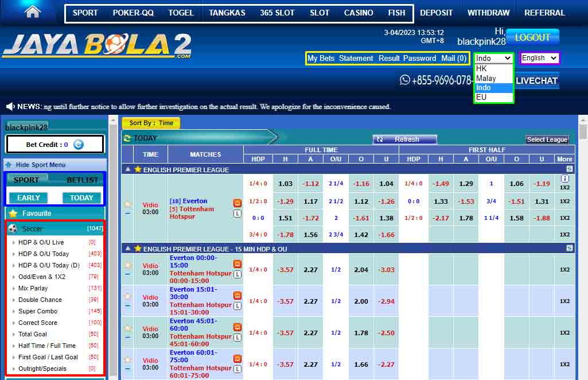The height and width of the screenshot is (380, 588).
Task: Click the L badge for [18] Everton match
Action: (237, 214)
